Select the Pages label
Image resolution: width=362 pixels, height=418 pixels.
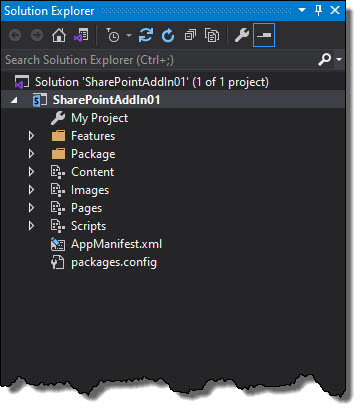[x=86, y=208]
